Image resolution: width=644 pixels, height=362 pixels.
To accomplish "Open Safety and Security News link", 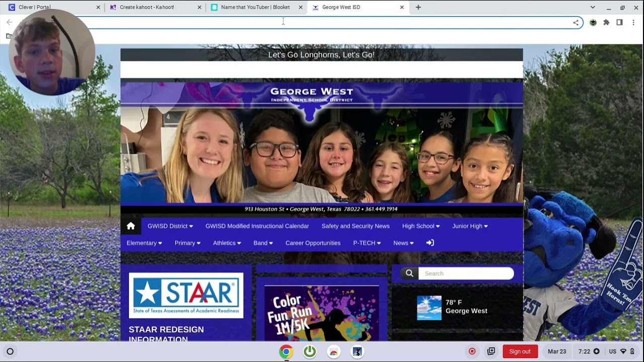I will (356, 226).
